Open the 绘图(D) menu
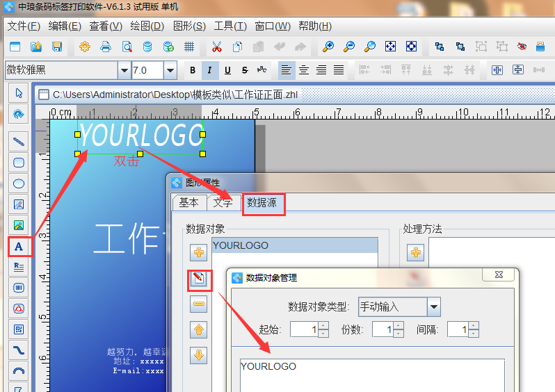Image resolution: width=555 pixels, height=392 pixels. pos(147,26)
